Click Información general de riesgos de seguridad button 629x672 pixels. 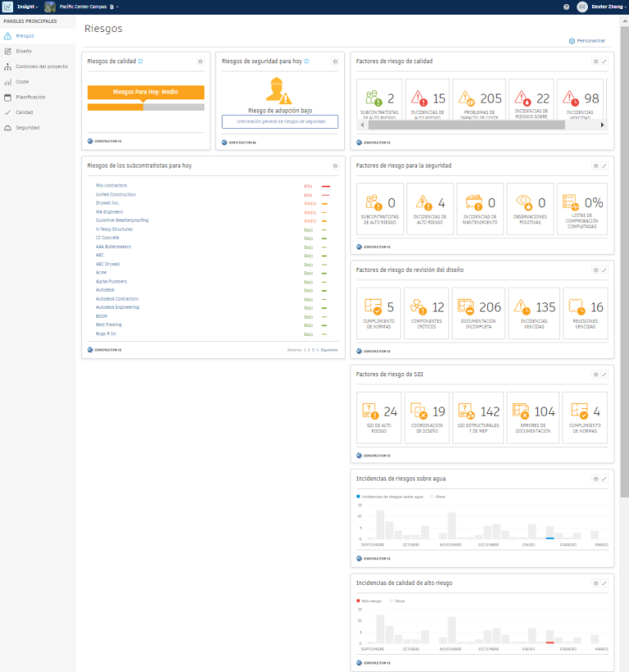[x=280, y=122]
